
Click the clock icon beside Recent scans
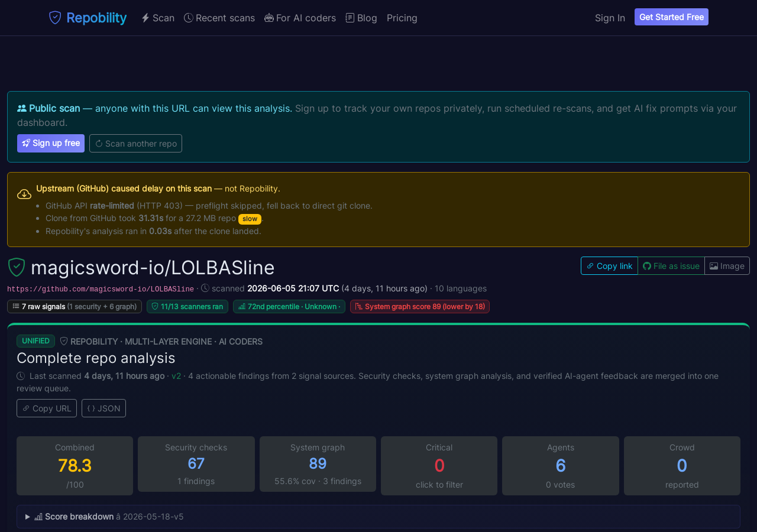click(x=188, y=18)
